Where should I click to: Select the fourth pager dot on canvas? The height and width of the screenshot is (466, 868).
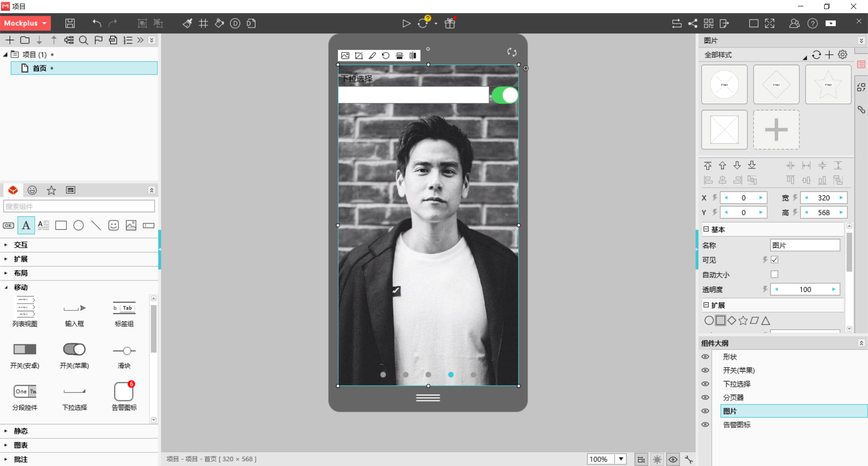coord(451,375)
